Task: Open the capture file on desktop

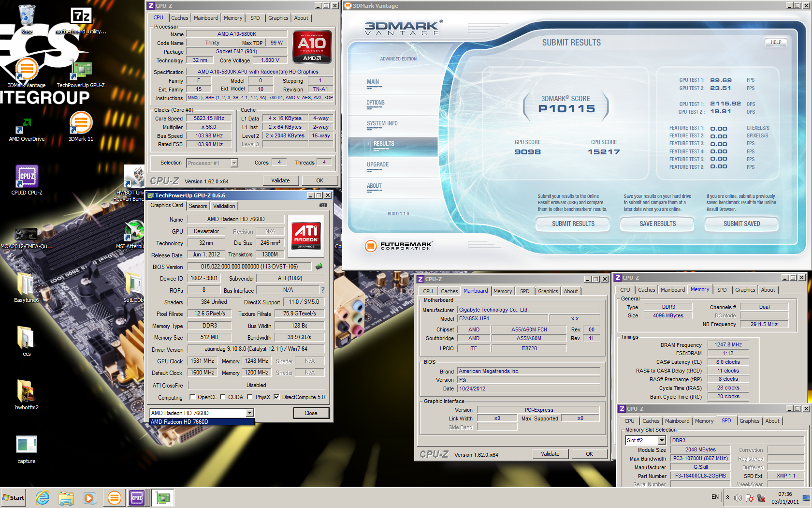Action: [27, 448]
